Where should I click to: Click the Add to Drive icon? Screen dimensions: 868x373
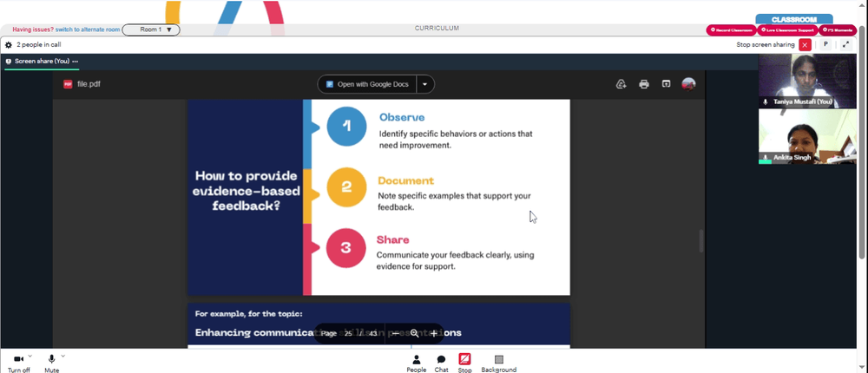coord(621,84)
